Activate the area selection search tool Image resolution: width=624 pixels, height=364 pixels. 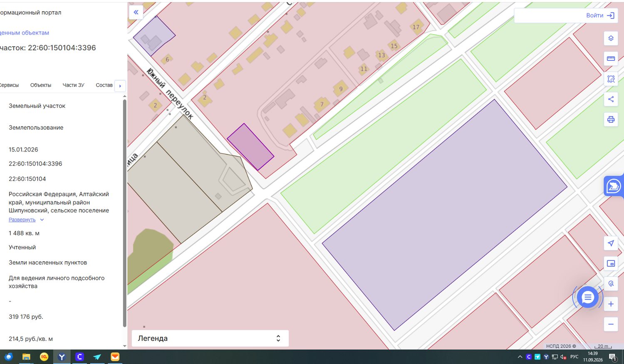point(611,79)
